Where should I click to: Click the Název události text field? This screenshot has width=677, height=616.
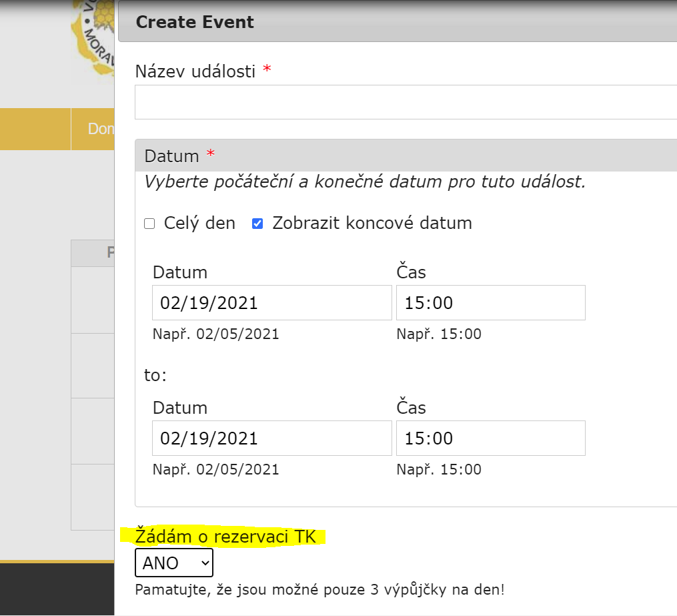tap(406, 102)
